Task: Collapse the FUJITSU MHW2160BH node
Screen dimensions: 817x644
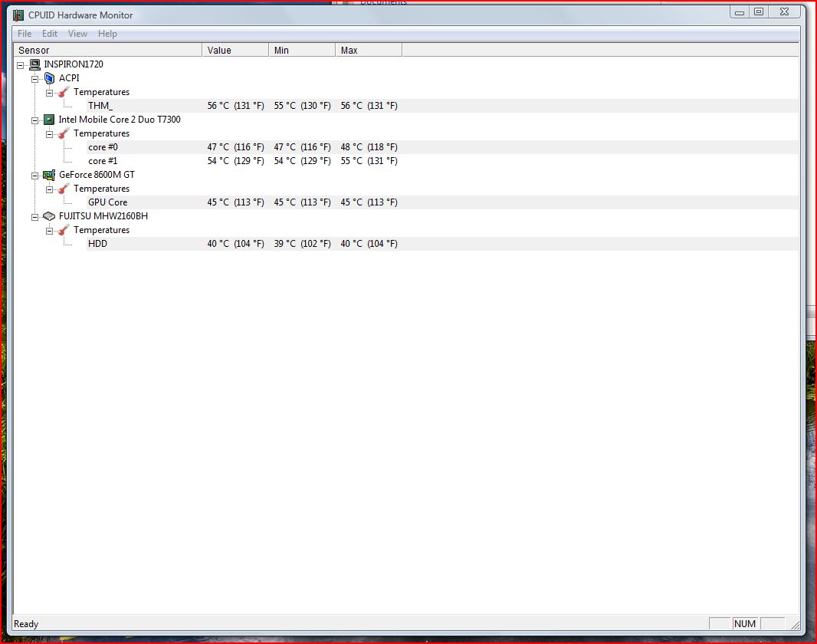Action: 35,217
